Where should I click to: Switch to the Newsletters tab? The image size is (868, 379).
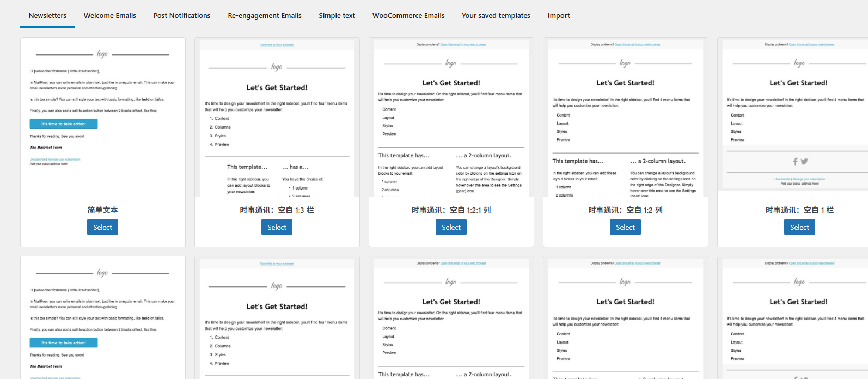click(x=48, y=15)
